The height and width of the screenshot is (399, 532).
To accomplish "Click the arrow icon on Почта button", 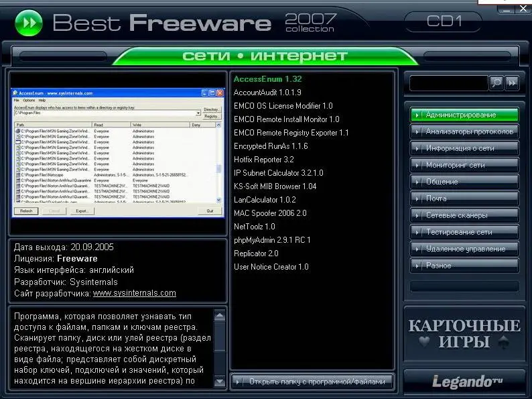I will (x=417, y=198).
